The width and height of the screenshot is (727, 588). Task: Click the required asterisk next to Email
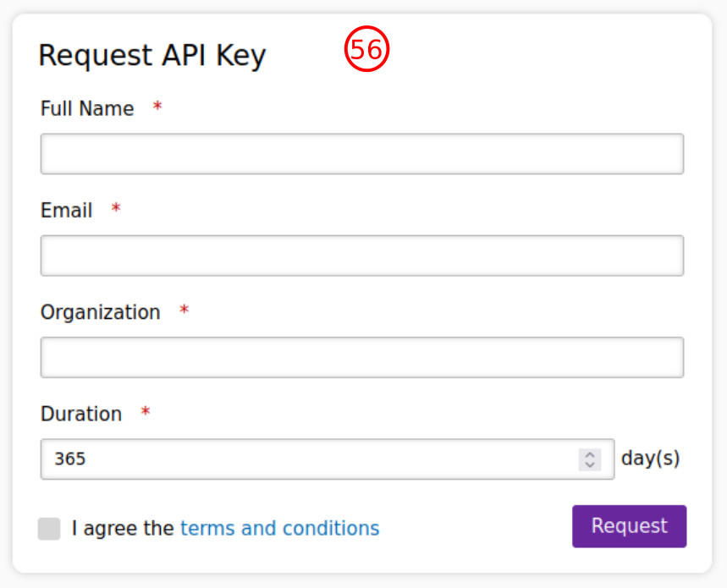click(x=116, y=209)
